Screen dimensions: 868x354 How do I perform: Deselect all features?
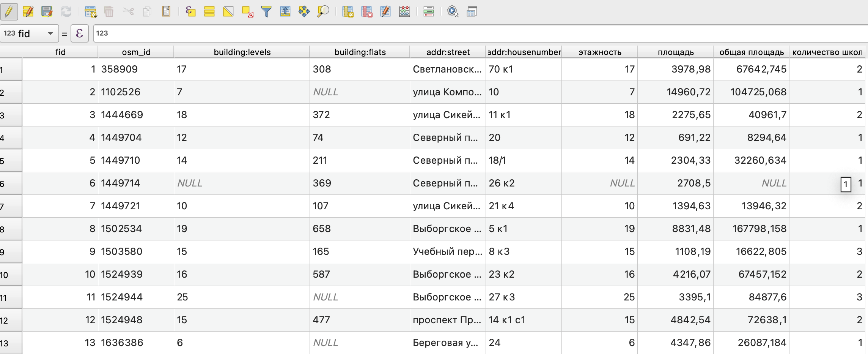[x=247, y=12]
